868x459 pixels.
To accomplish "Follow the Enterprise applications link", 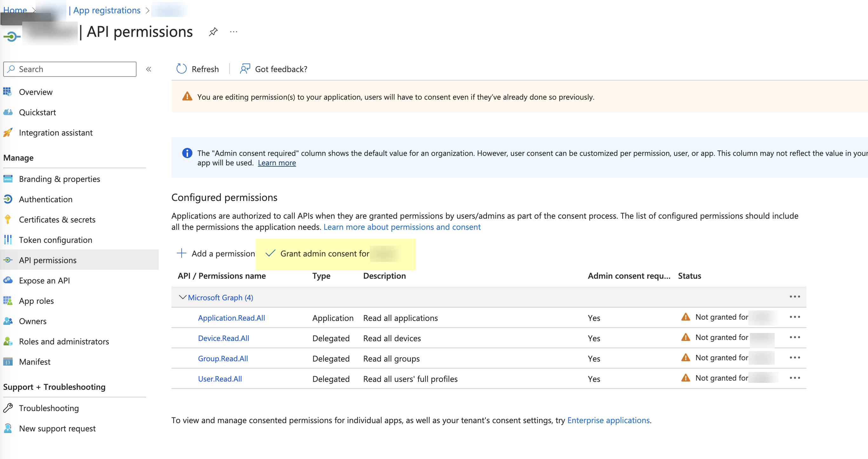I will coord(608,420).
